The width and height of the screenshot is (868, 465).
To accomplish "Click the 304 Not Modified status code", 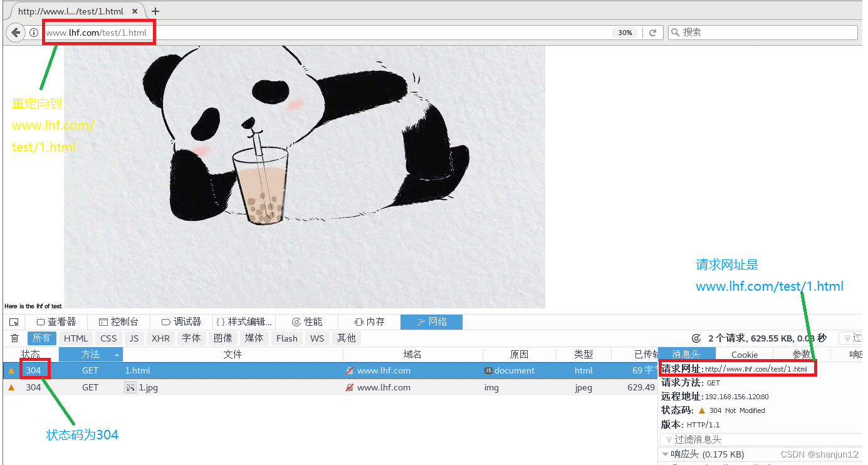I will (x=737, y=410).
